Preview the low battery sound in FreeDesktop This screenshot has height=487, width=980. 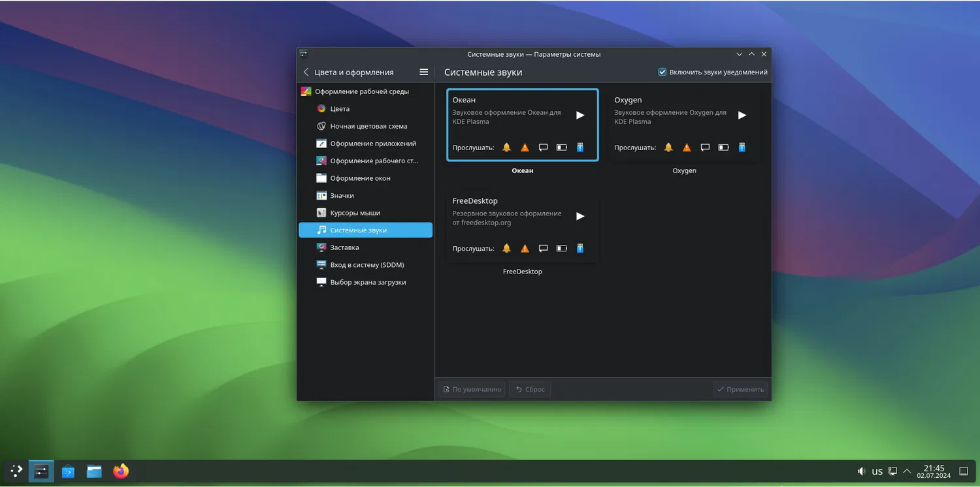(x=561, y=248)
